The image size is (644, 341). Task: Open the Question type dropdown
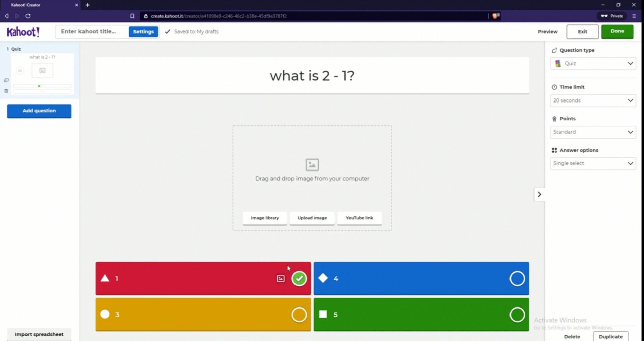pos(593,64)
